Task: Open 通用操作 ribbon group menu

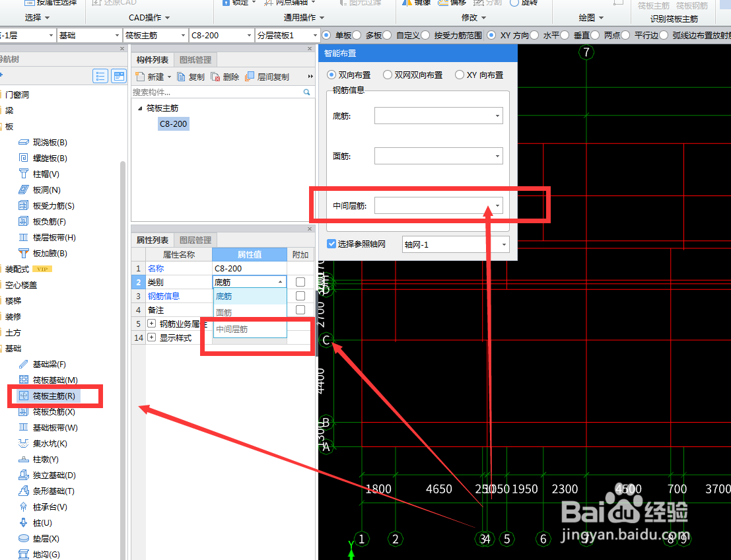Action: [304, 18]
